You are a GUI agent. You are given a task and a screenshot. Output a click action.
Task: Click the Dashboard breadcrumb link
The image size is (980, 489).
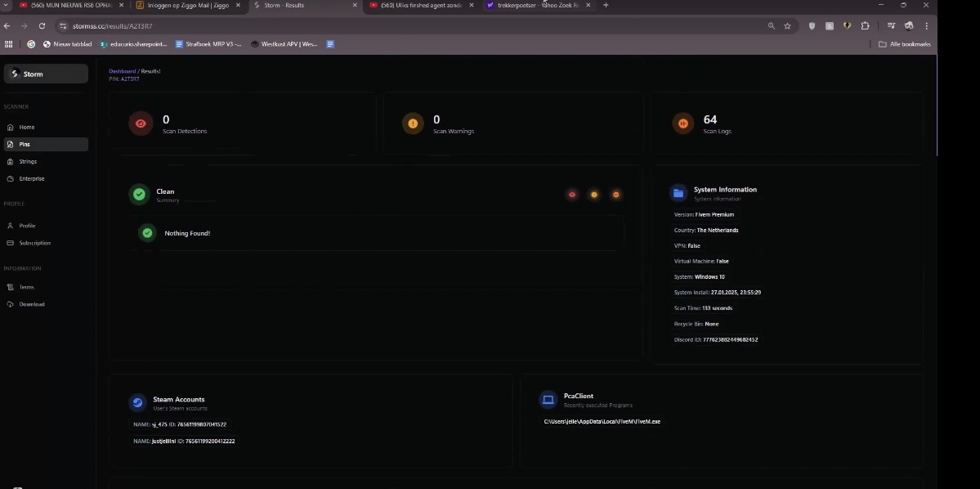[122, 71]
